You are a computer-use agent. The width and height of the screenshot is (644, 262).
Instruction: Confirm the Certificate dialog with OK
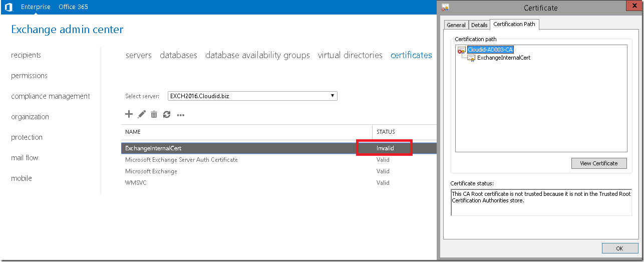click(620, 248)
